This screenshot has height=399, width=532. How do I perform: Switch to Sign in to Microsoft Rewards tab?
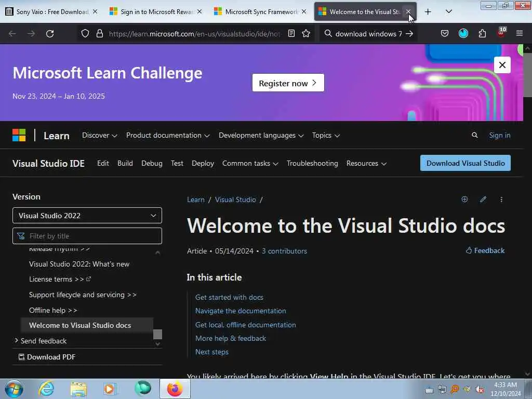point(156,11)
